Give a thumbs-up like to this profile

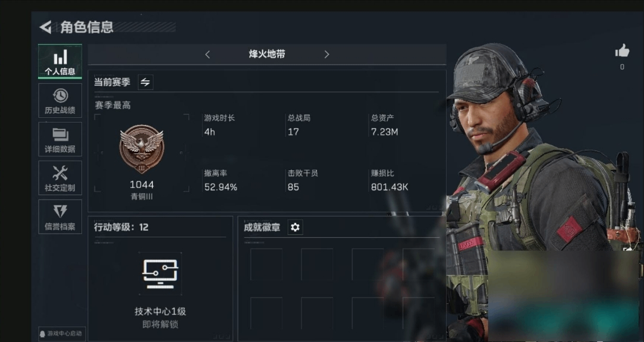622,51
